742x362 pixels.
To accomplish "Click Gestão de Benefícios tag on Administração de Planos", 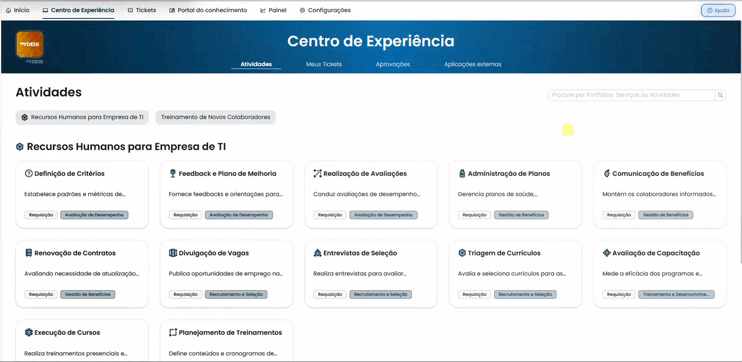I will 521,215.
